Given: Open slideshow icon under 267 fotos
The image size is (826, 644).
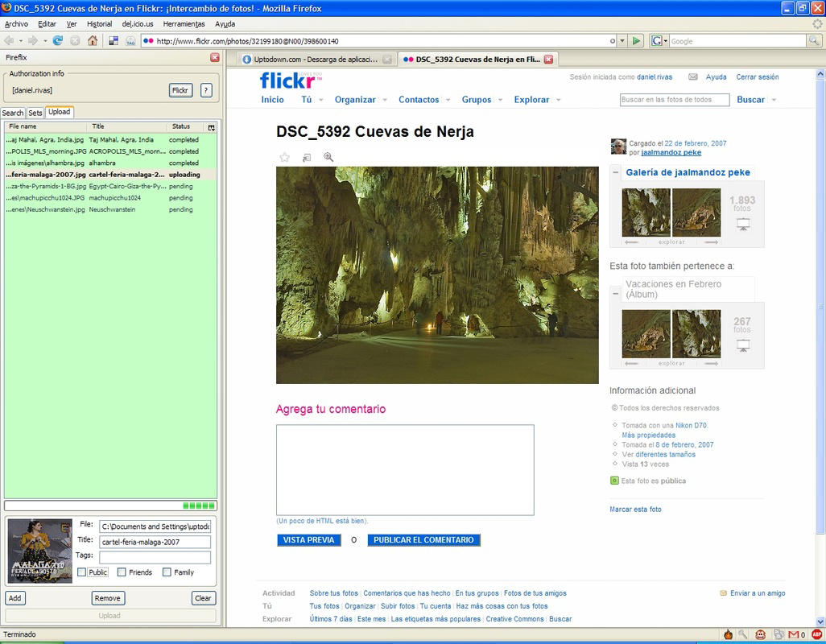Looking at the screenshot, I should click(743, 345).
